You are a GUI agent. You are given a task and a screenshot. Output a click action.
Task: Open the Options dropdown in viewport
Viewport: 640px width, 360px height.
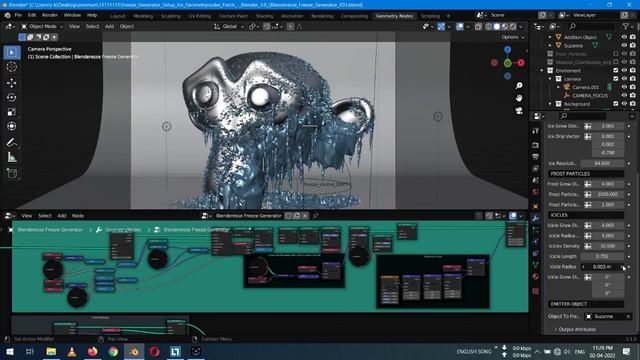click(513, 37)
